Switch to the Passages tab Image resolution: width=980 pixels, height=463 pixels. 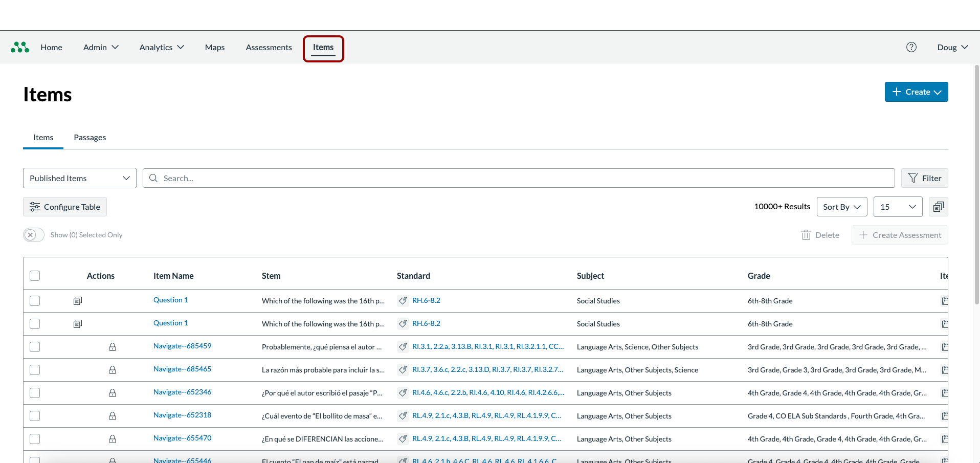[90, 137]
